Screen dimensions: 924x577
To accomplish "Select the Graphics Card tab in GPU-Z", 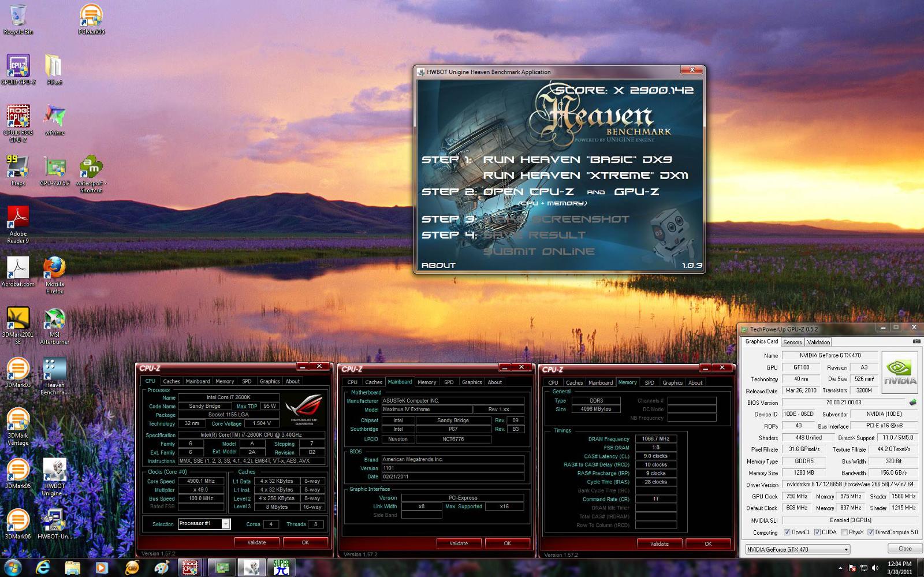I will click(x=761, y=341).
